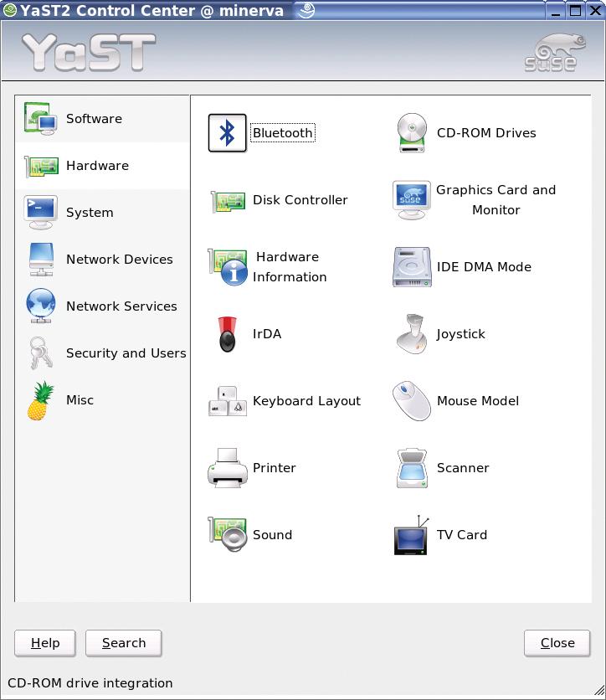Click the CD-ROM drive integration status text
The width and height of the screenshot is (606, 700).
[90, 683]
